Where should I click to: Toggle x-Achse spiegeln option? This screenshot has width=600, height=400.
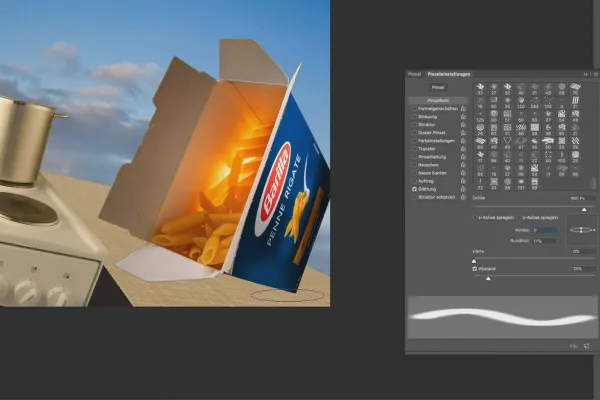(x=475, y=217)
